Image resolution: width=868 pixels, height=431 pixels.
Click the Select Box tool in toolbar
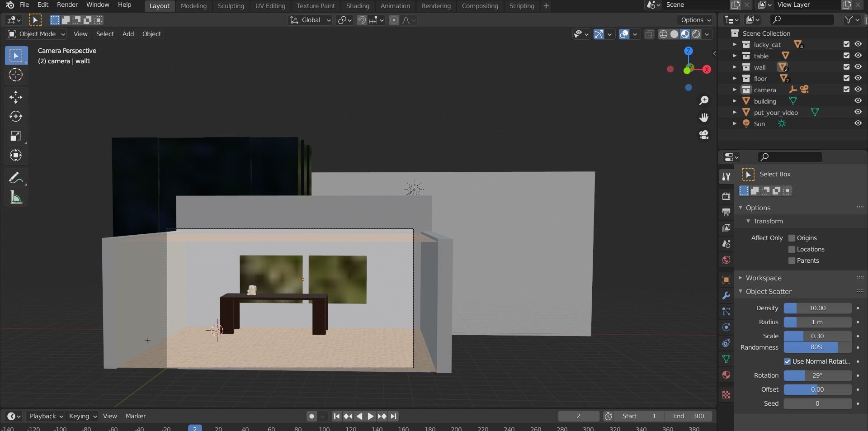[16, 56]
